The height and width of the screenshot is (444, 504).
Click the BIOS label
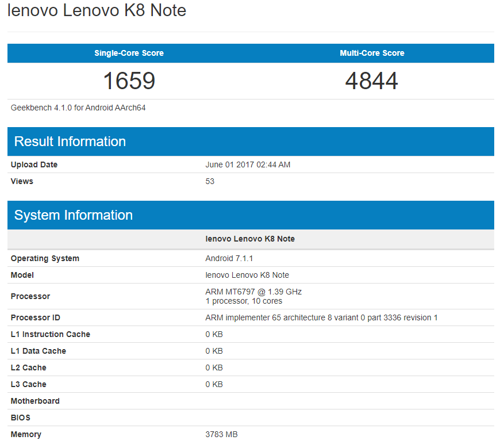pos(21,418)
